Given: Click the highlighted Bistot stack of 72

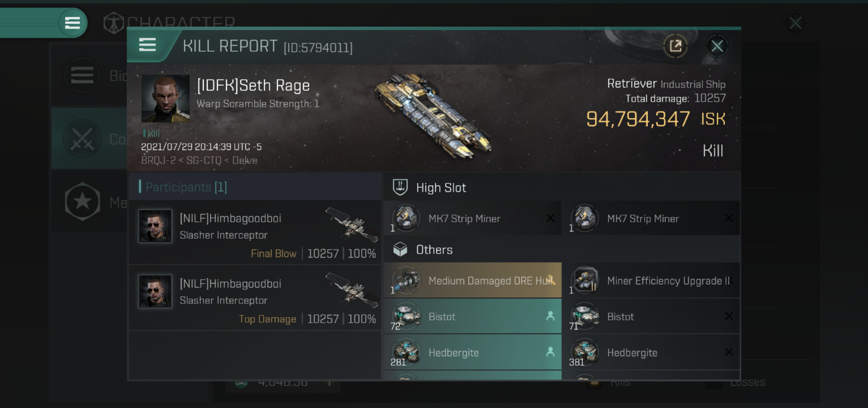Looking at the screenshot, I should coord(472,317).
